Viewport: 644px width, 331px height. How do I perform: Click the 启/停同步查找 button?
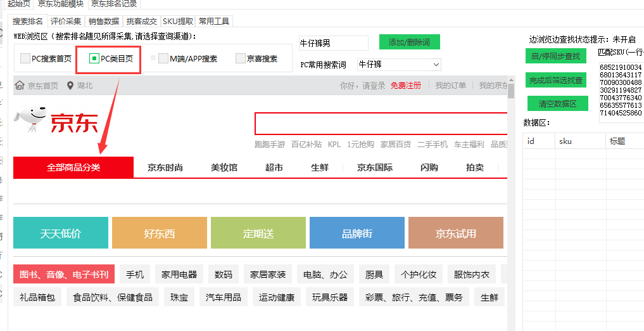[x=556, y=56]
